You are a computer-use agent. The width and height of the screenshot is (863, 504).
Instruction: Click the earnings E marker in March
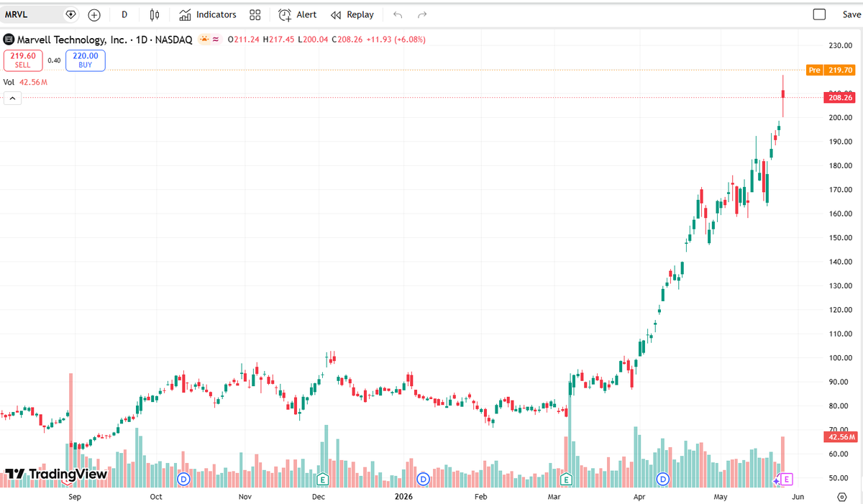pyautogui.click(x=566, y=478)
